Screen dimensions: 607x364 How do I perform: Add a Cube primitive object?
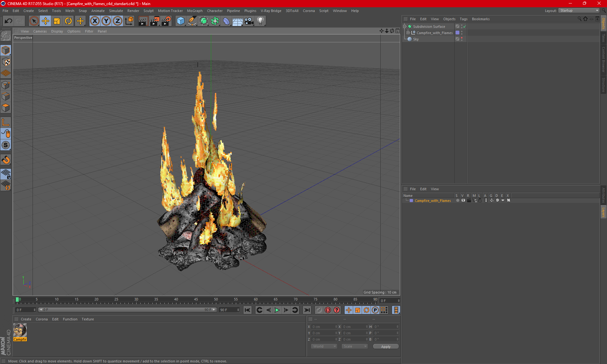coord(181,21)
